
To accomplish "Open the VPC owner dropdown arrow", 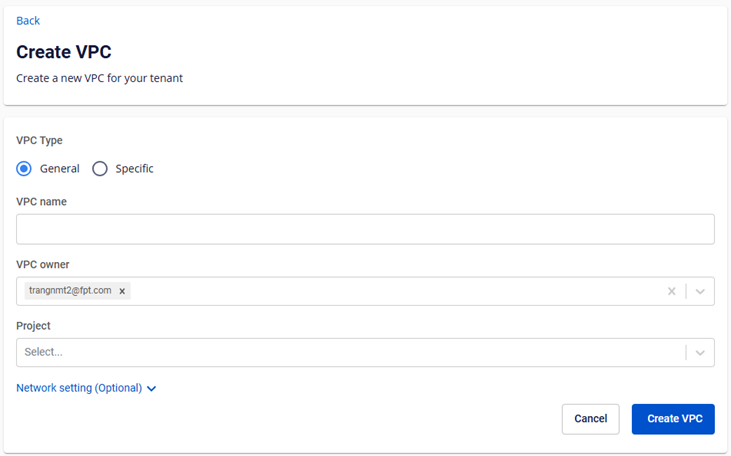I will click(700, 291).
